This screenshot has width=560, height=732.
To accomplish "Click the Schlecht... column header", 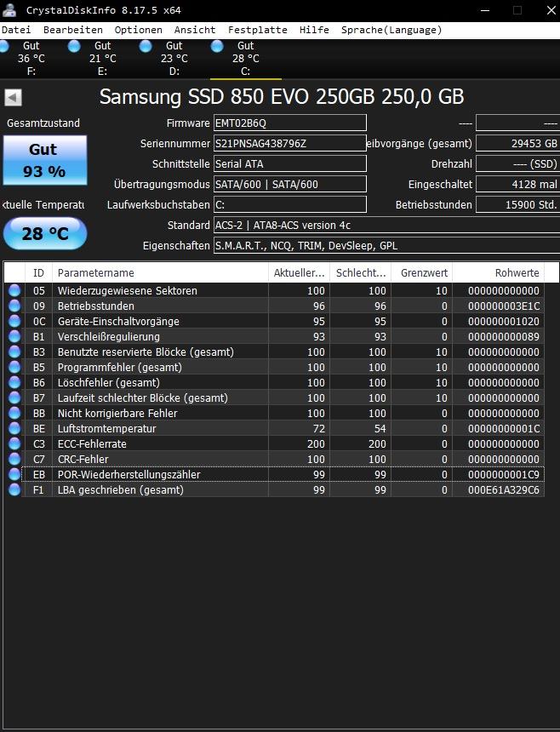I will pos(361,272).
